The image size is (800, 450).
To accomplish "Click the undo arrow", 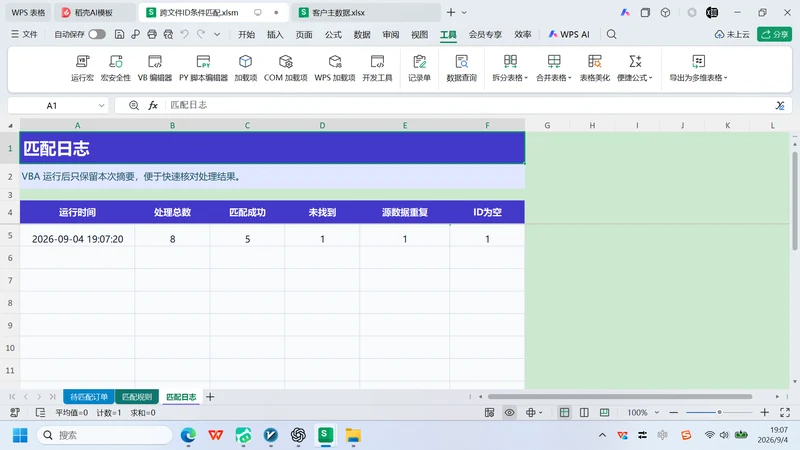I will tap(185, 34).
